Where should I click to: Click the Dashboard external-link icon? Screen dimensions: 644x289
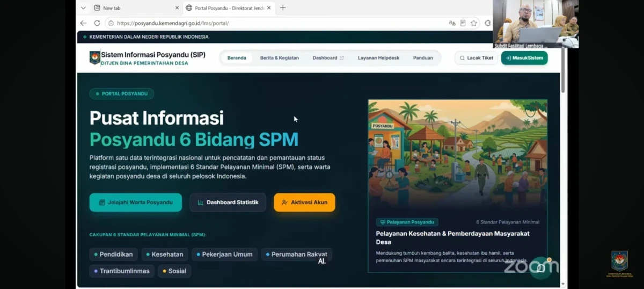click(342, 58)
